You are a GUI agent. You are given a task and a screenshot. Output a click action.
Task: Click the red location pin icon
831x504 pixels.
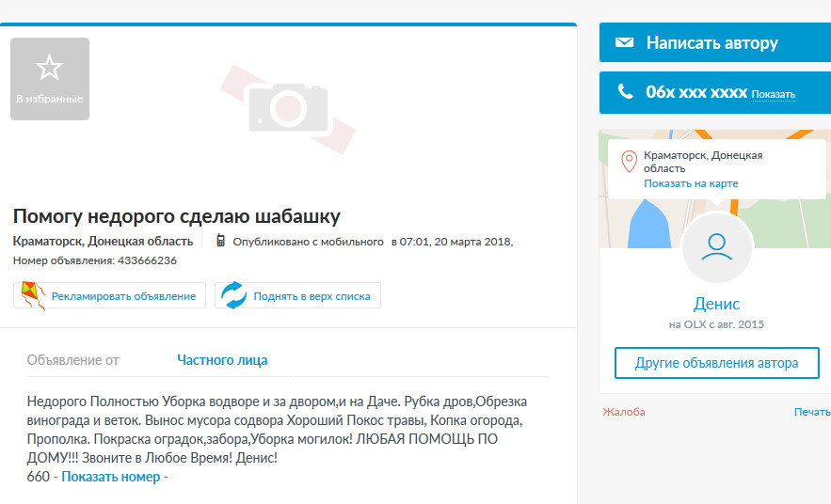pos(629,162)
